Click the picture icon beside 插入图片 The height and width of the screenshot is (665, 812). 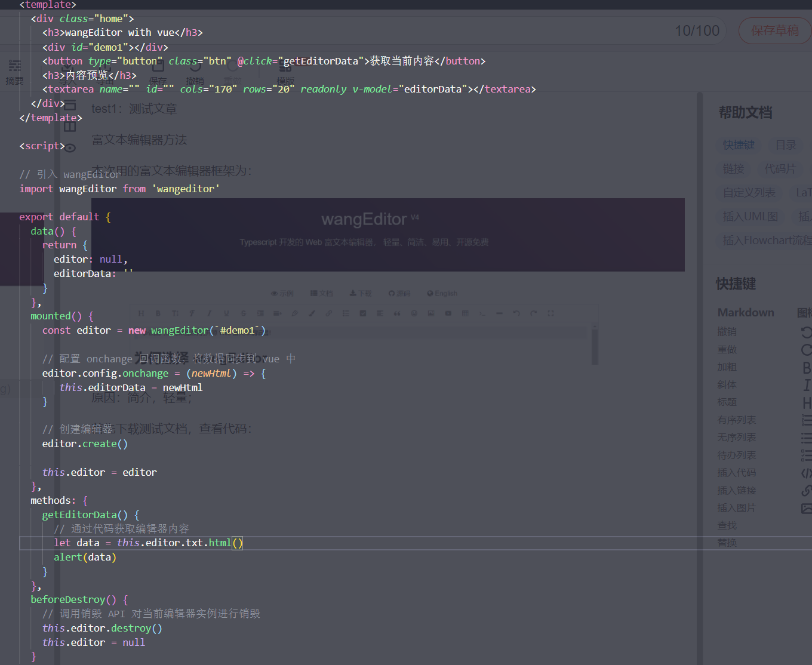[x=807, y=508]
